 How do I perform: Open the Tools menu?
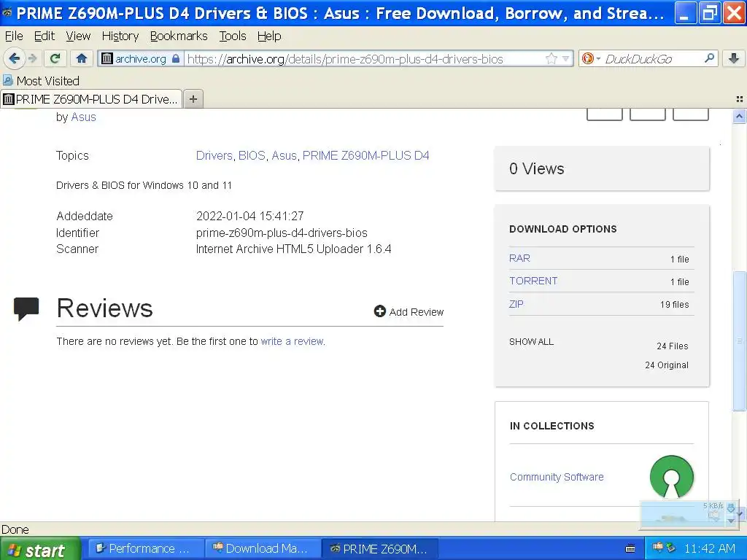pos(233,36)
